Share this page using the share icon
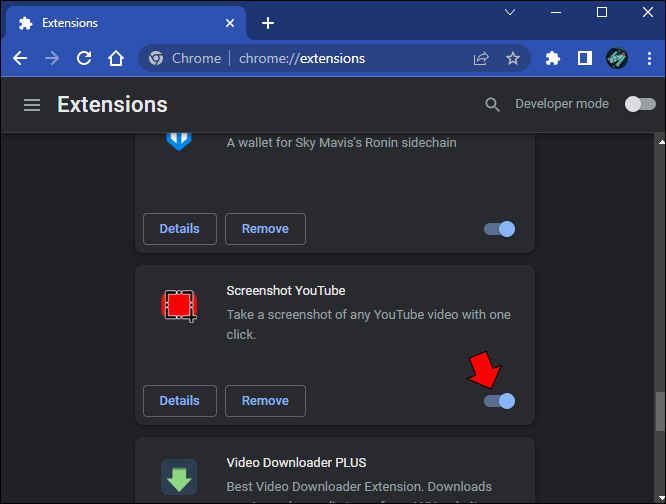 coord(481,58)
